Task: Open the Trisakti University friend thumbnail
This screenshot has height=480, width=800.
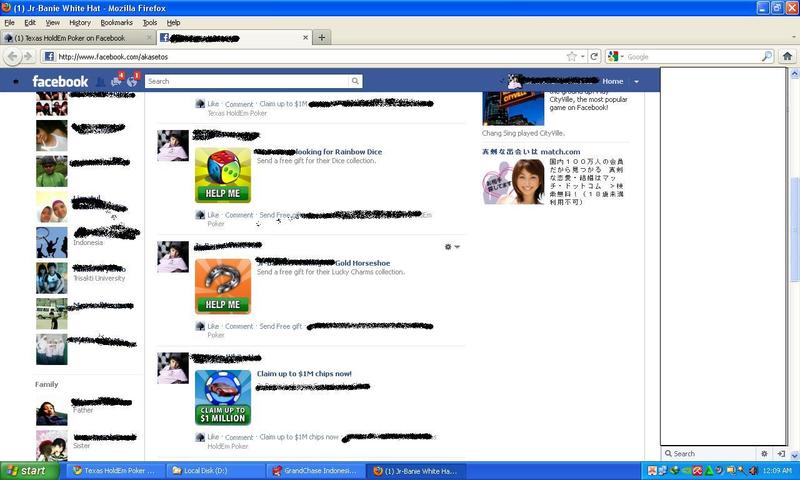Action: point(52,278)
